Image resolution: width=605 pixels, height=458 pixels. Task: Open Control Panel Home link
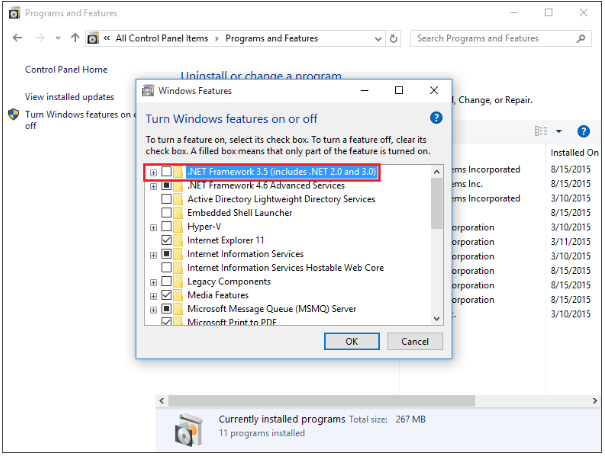pyautogui.click(x=66, y=70)
